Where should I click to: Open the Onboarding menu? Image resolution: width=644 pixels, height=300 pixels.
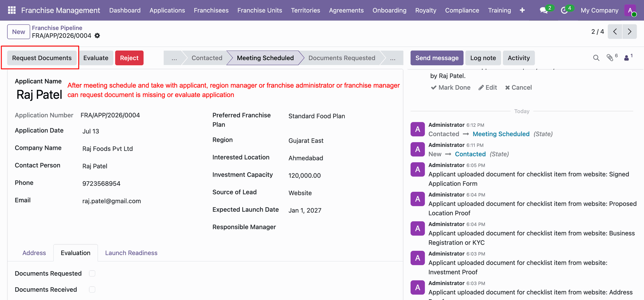(x=389, y=10)
